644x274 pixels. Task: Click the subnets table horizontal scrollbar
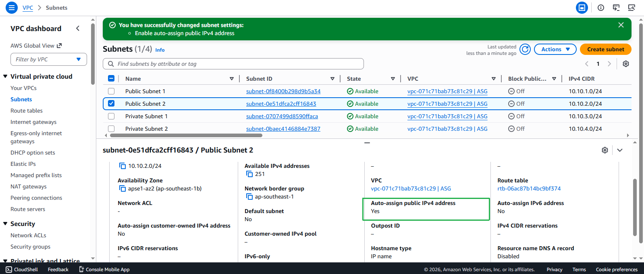pyautogui.click(x=186, y=136)
